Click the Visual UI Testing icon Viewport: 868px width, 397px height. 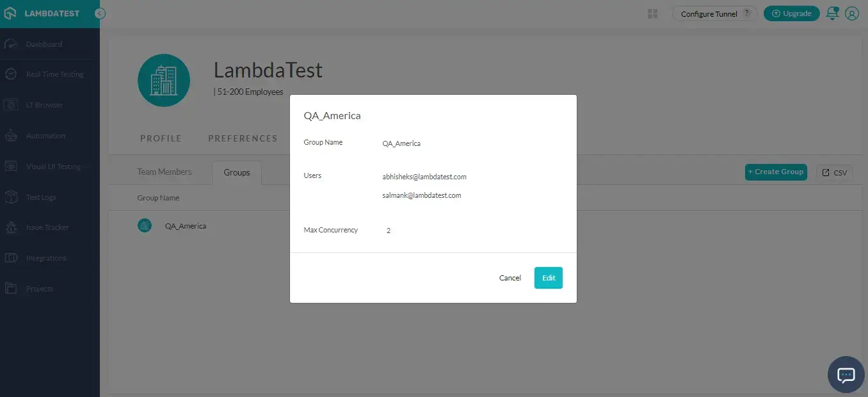[11, 166]
